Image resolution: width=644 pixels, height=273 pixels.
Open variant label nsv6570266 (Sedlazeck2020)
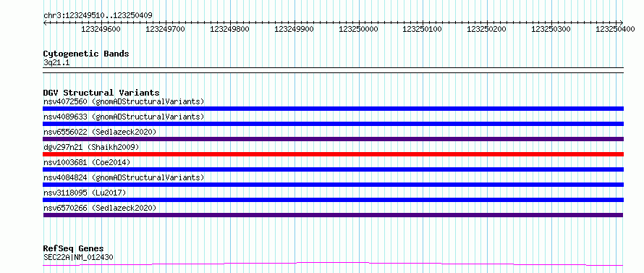click(x=100, y=208)
